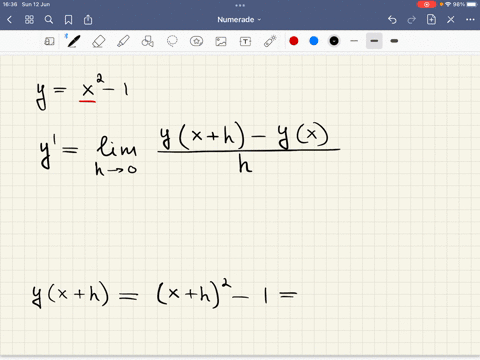Select the Shapes tool

(147, 41)
